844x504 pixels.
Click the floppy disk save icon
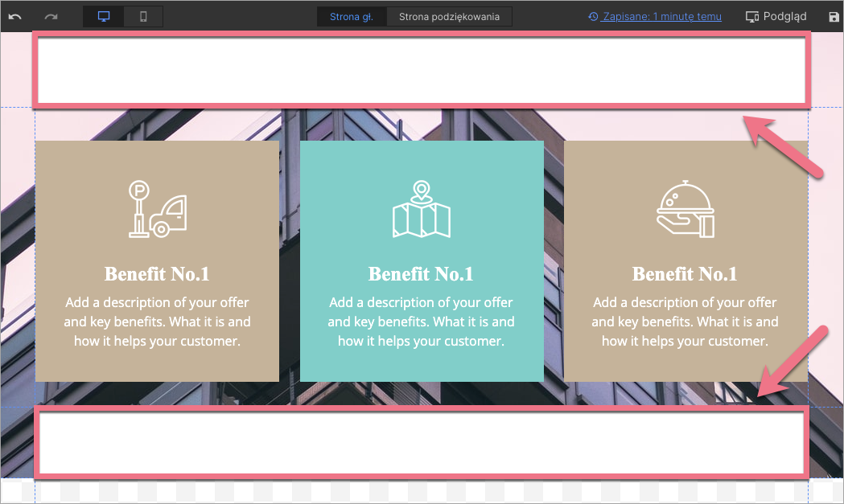[834, 16]
